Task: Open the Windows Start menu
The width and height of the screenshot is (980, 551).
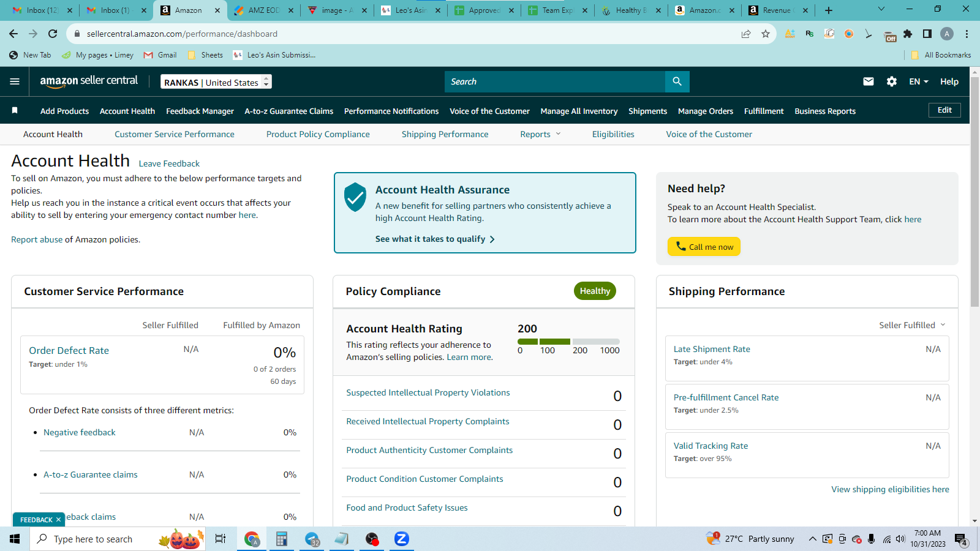Action: click(x=15, y=539)
